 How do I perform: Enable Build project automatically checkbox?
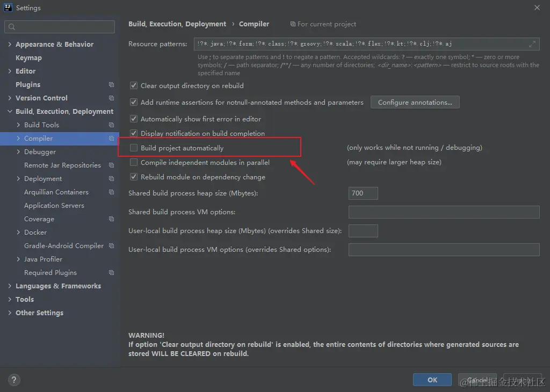click(134, 148)
